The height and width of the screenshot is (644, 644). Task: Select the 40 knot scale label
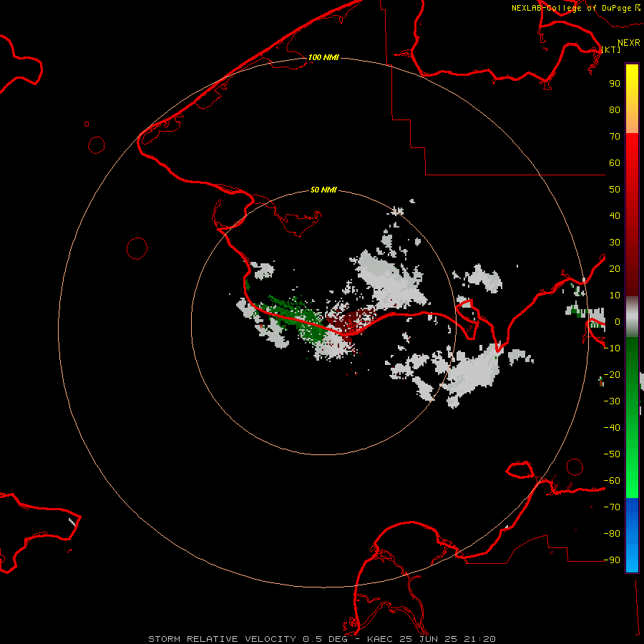pyautogui.click(x=615, y=216)
